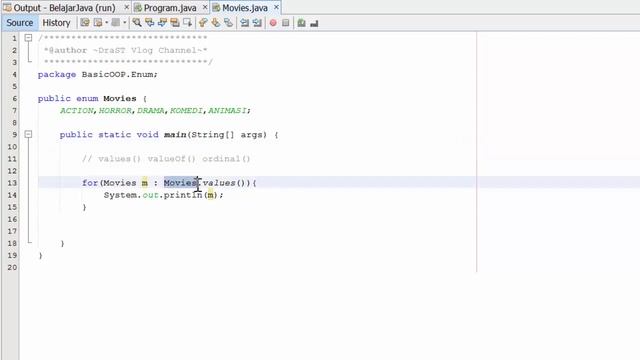Click the 'for' keyword on line 13

click(x=90, y=183)
